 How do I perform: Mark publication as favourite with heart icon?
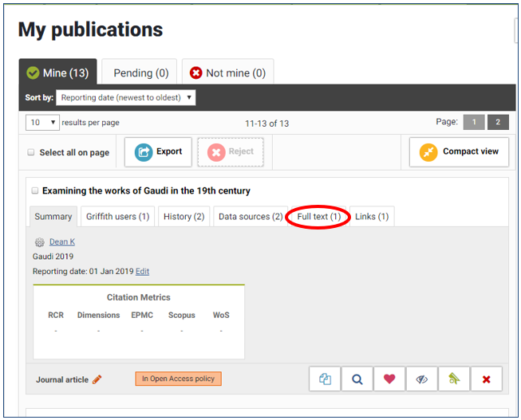(389, 379)
